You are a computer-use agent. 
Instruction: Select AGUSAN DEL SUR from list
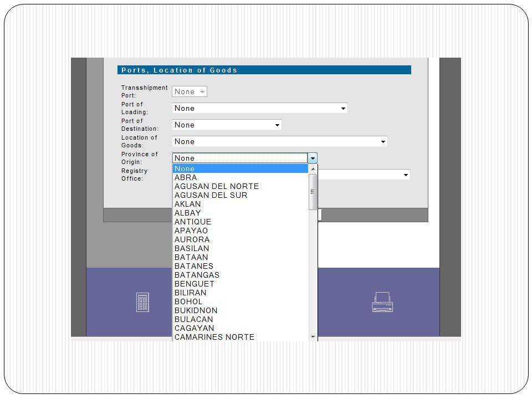(x=240, y=195)
